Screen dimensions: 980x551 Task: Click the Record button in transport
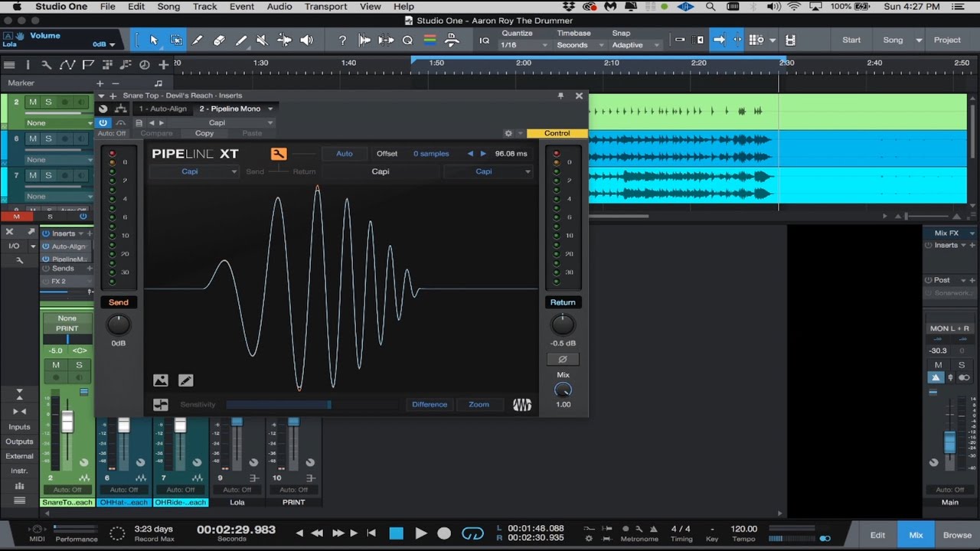point(444,533)
